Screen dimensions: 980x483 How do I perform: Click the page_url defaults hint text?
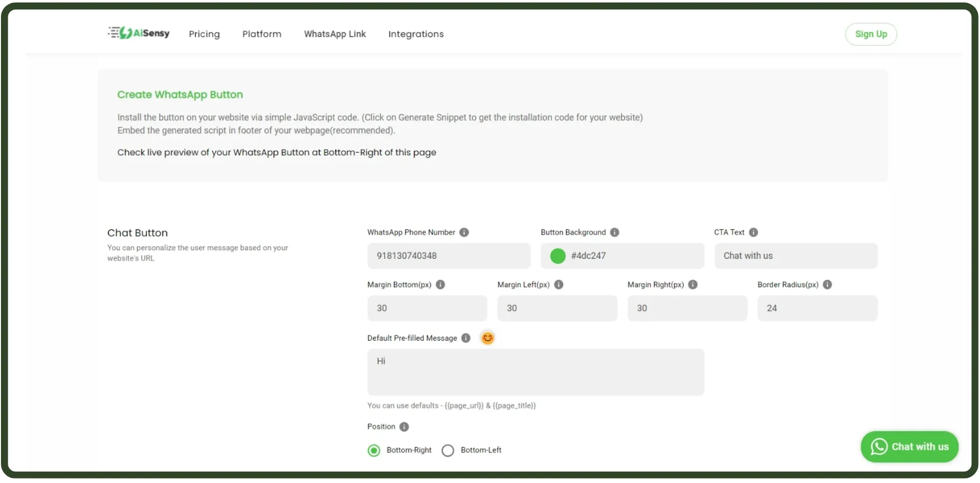pyautogui.click(x=451, y=406)
